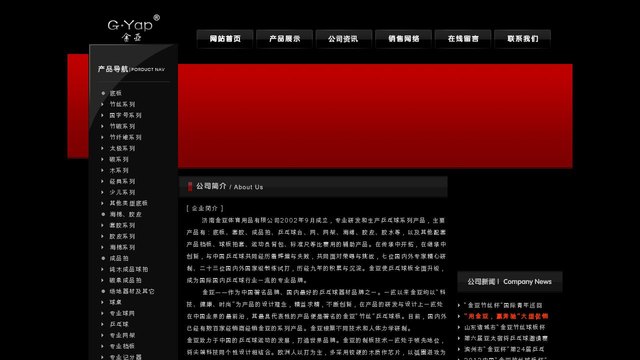Screen dimensions: 640x360
Task: Open the 其他类型底板 product link
Action: tap(129, 203)
